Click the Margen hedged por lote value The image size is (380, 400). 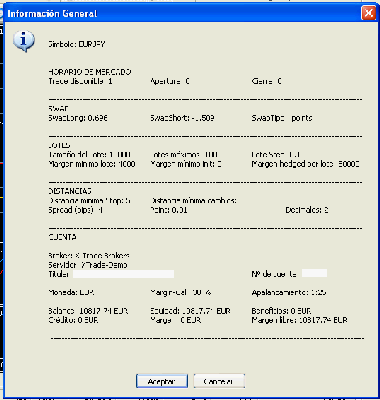306,164
